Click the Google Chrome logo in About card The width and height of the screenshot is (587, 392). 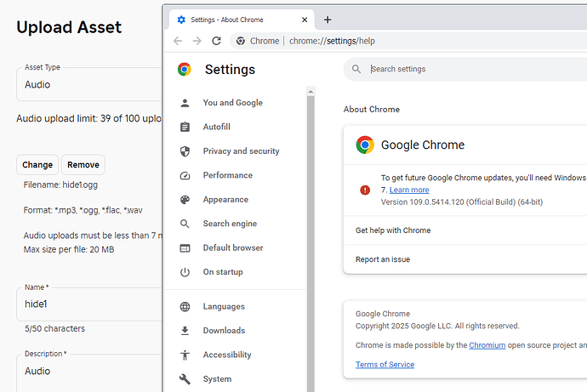click(365, 145)
